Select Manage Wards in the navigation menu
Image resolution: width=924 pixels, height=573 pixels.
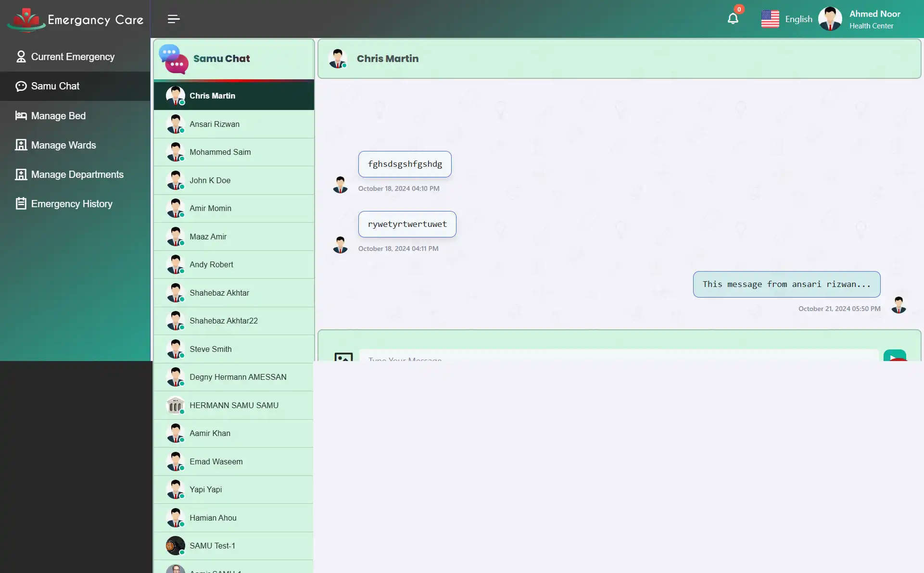63,145
